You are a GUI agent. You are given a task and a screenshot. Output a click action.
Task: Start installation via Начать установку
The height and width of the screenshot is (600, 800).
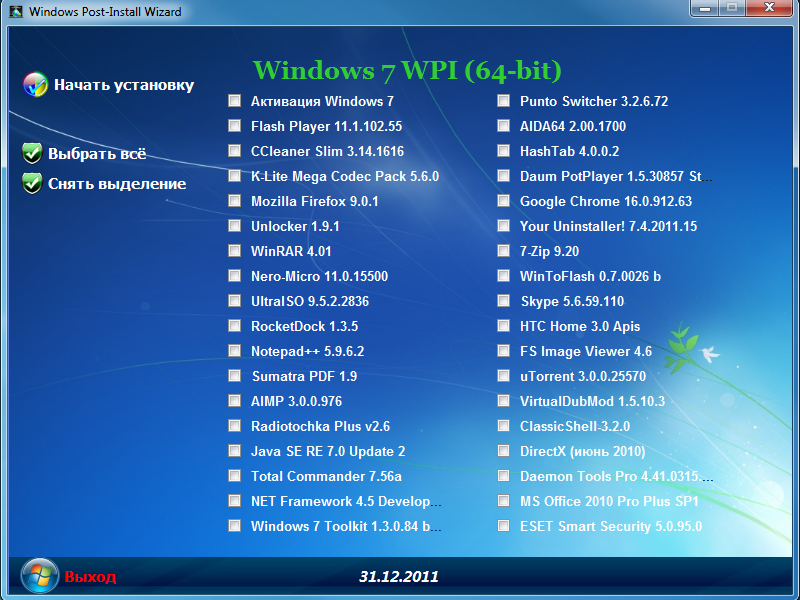(x=124, y=85)
